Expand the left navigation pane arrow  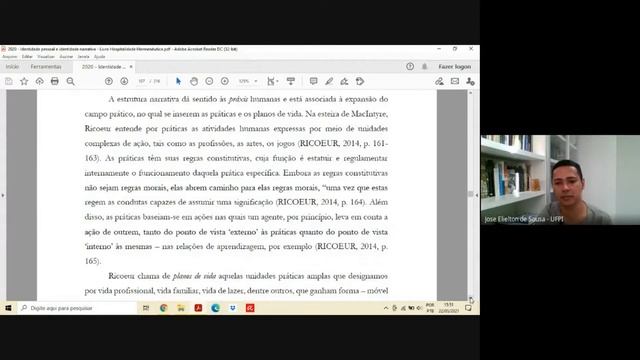coord(3,195)
